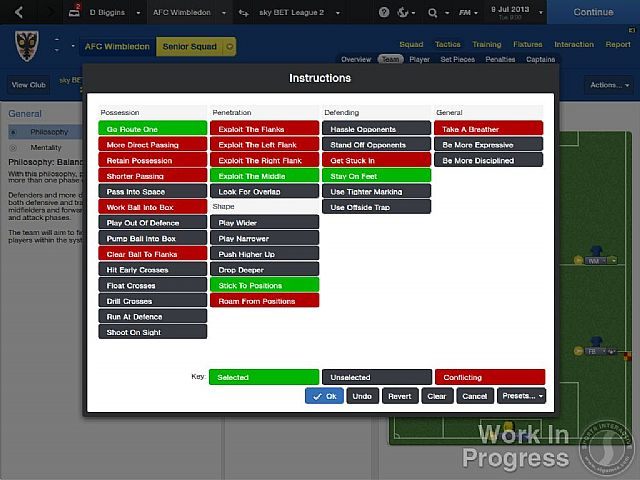This screenshot has width=640, height=480.
Task: Switch to the Training tab
Action: pos(486,44)
